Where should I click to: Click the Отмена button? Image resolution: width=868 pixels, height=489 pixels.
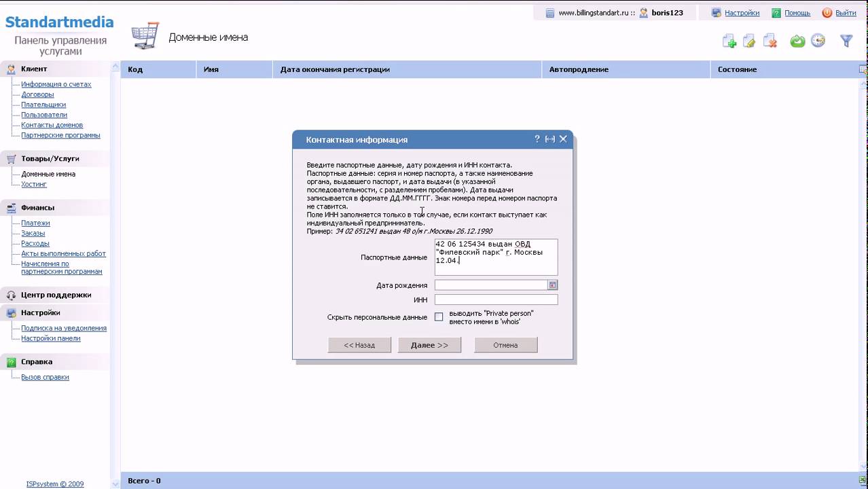(x=505, y=345)
